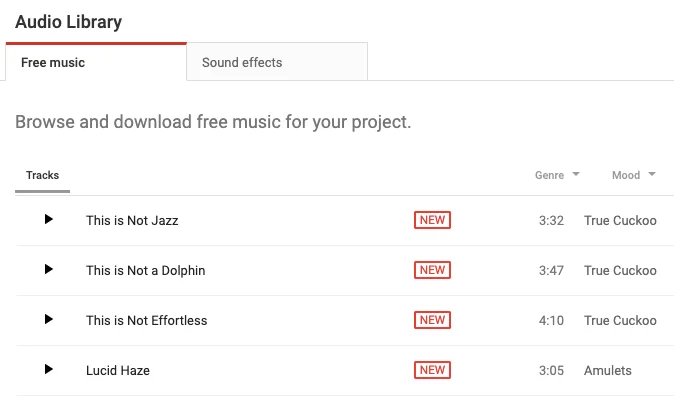Click NEW badge beside Lucid Haze

point(432,370)
